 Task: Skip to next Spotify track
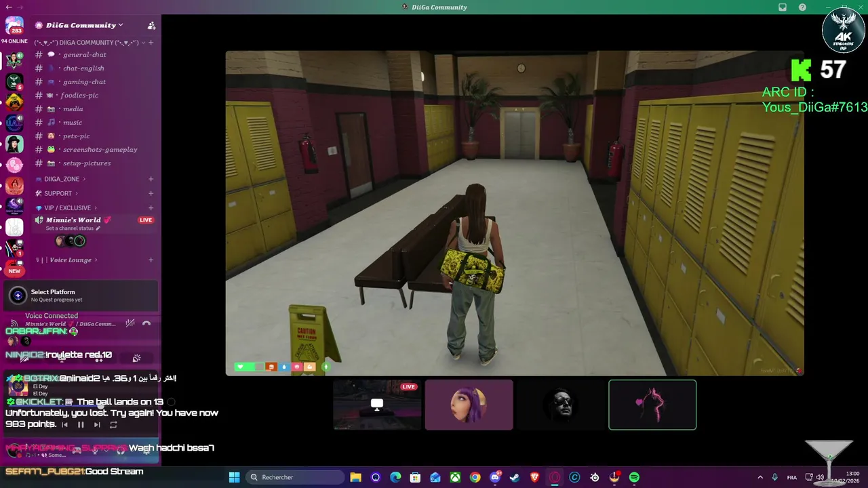point(97,425)
